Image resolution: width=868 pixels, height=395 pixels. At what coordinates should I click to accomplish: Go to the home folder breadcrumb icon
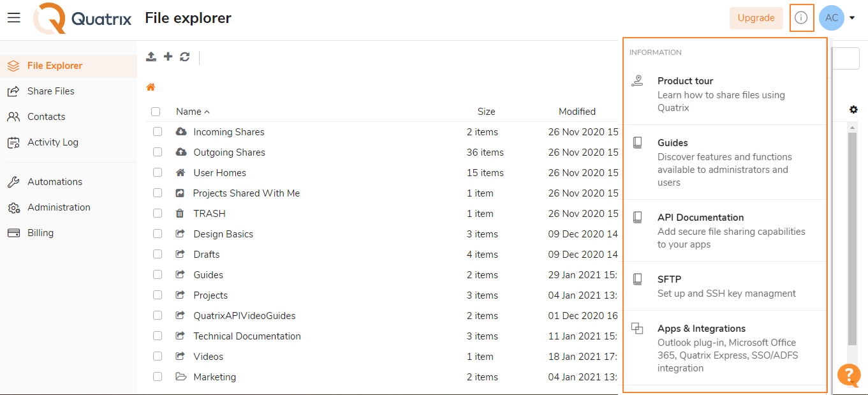pos(151,87)
